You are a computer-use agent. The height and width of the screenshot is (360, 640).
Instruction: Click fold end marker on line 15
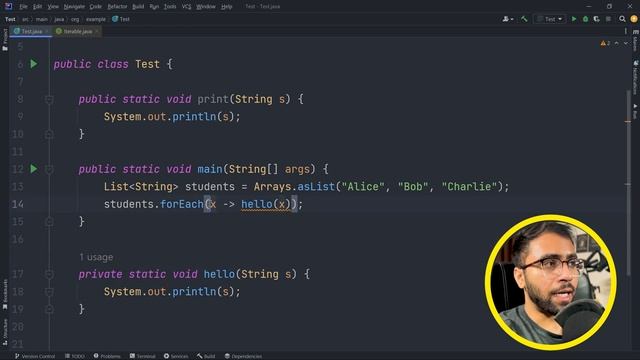49,222
